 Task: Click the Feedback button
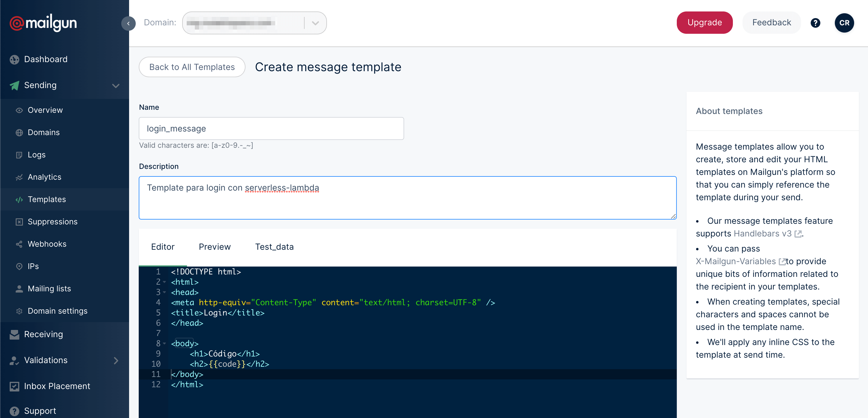click(x=771, y=23)
